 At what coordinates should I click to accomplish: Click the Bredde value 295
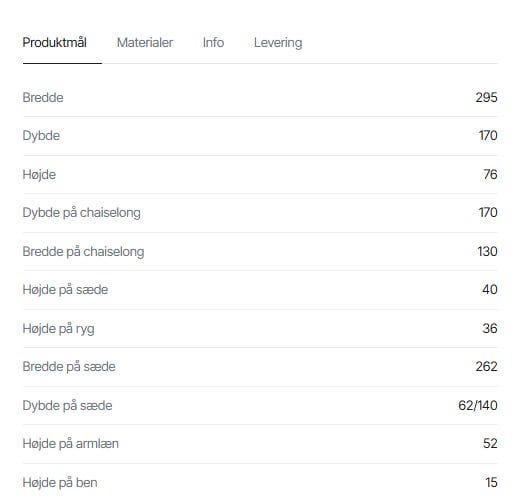486,98
